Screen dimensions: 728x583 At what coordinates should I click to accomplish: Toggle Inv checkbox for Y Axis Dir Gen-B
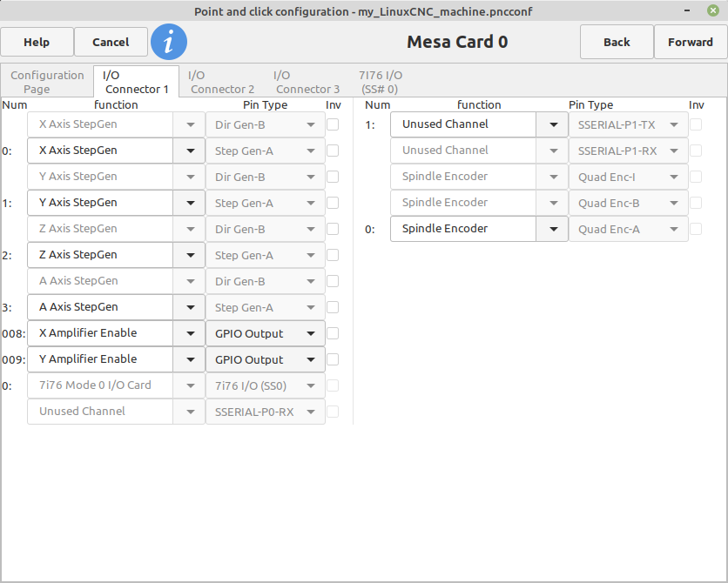pos(333,177)
